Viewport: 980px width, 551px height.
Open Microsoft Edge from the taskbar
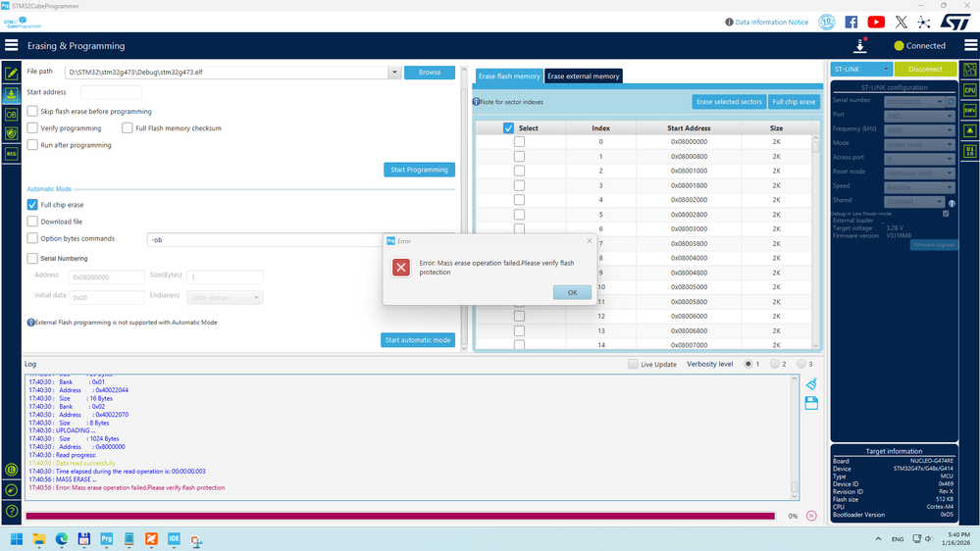[61, 538]
